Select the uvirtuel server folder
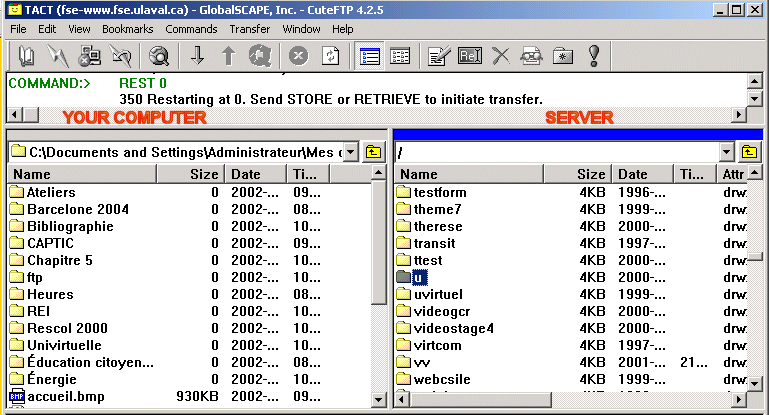This screenshot has width=769, height=415. [438, 294]
